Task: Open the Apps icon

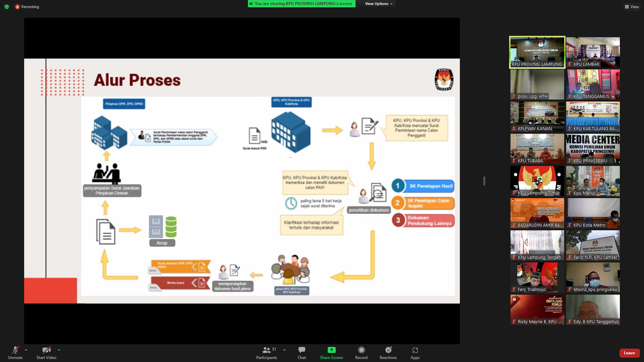Action: tap(415, 350)
